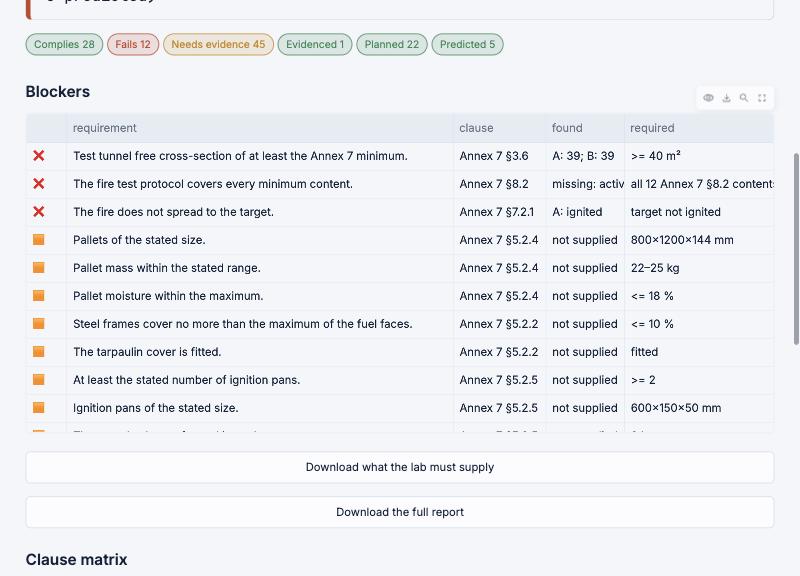Select found cell starting 'missing: activ'

coord(585,184)
